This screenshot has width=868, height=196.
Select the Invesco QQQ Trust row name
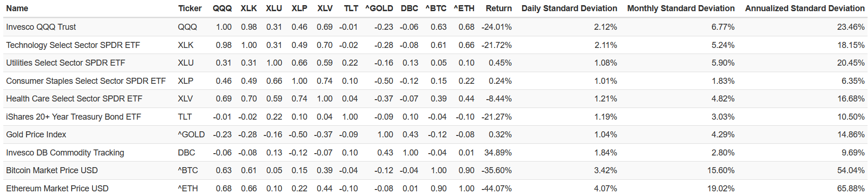(x=41, y=27)
